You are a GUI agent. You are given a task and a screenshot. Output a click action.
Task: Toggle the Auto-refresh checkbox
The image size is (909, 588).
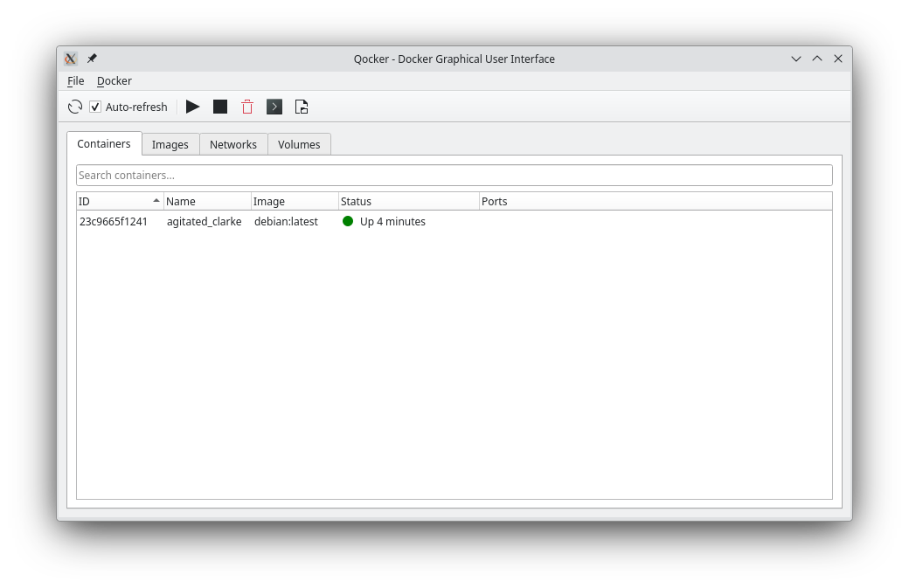pos(95,107)
